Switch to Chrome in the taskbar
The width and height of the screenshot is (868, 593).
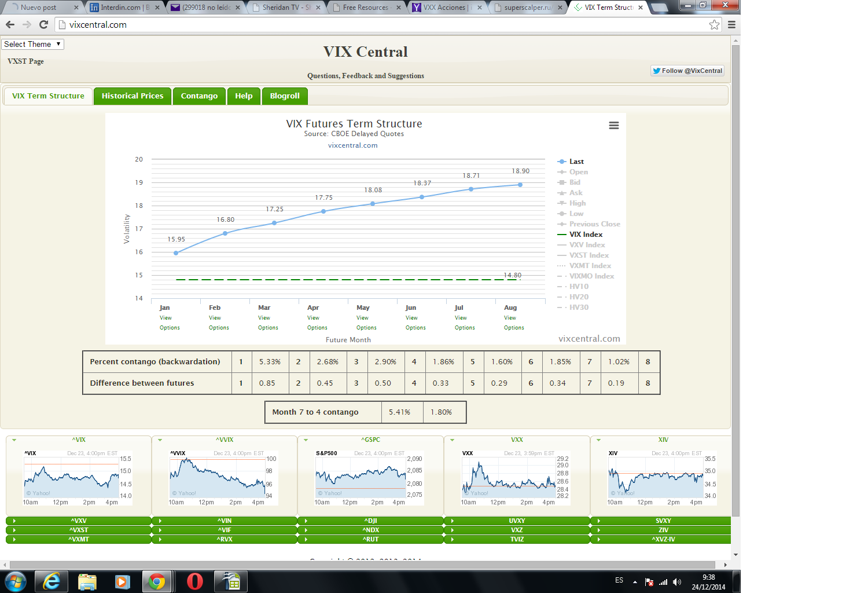point(157,581)
